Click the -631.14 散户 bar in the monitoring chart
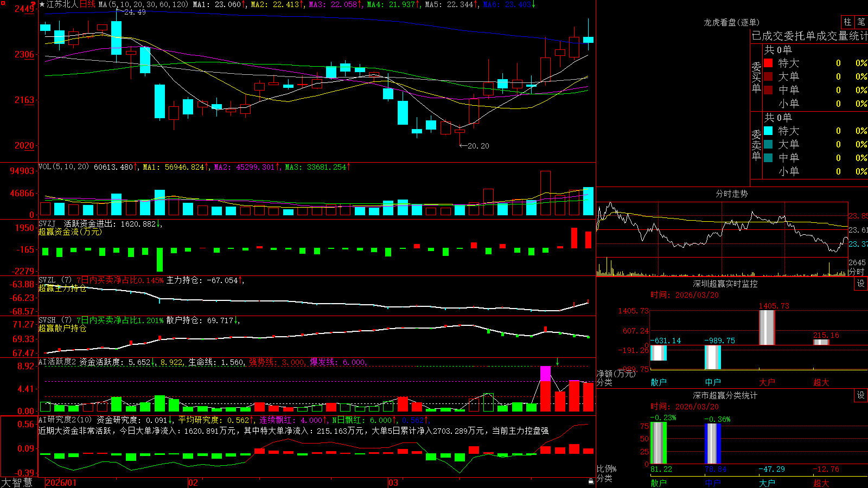The width and height of the screenshot is (868, 488). click(x=659, y=353)
